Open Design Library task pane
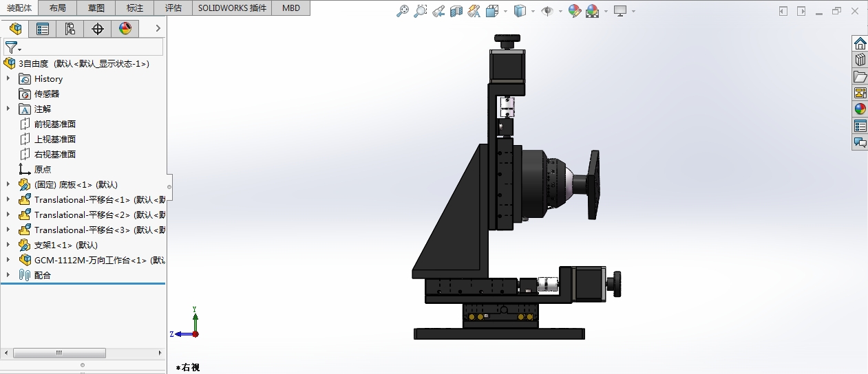This screenshot has width=868, height=374. point(860,59)
